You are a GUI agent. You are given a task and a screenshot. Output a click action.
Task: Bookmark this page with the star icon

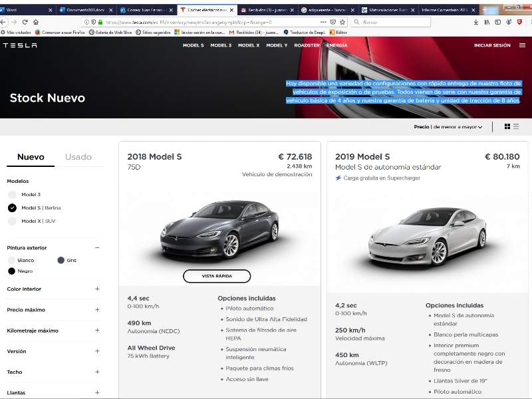(x=342, y=22)
